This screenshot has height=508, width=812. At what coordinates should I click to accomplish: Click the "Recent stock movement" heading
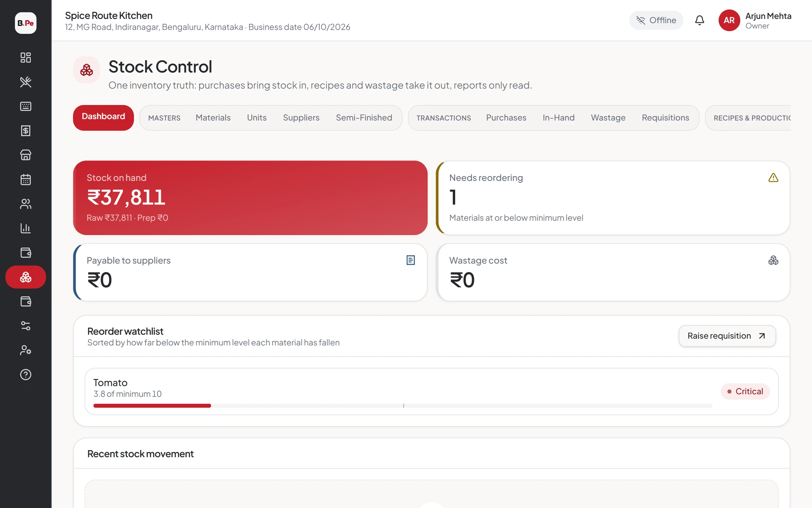click(x=140, y=454)
